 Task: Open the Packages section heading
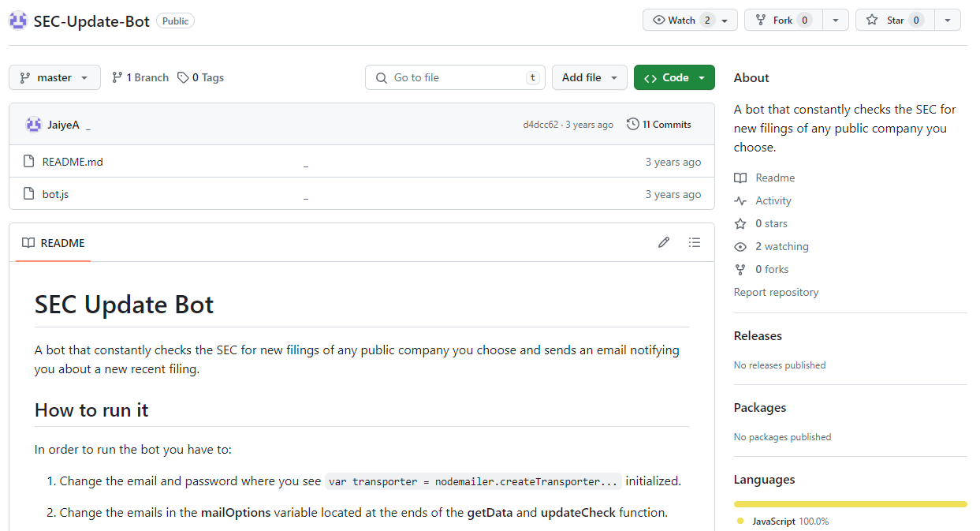760,408
